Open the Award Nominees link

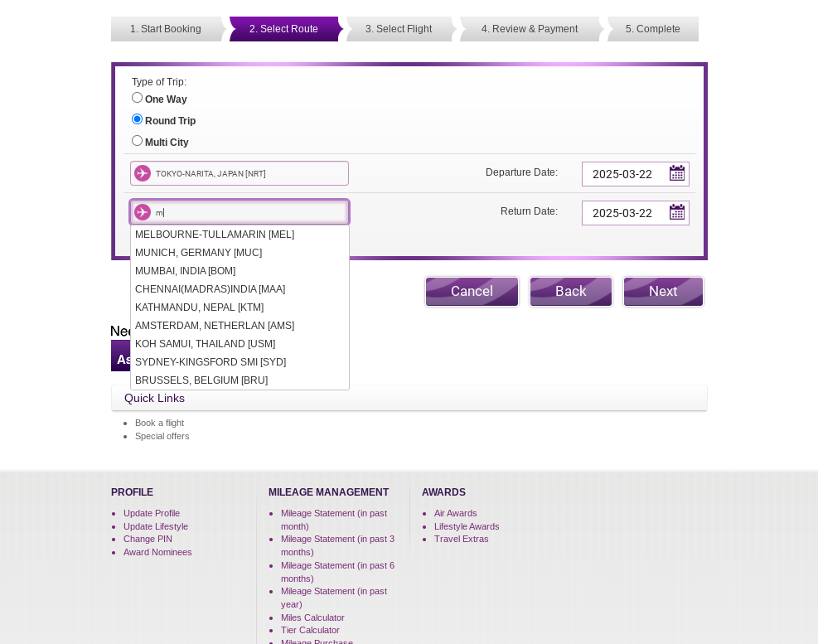[x=157, y=552]
